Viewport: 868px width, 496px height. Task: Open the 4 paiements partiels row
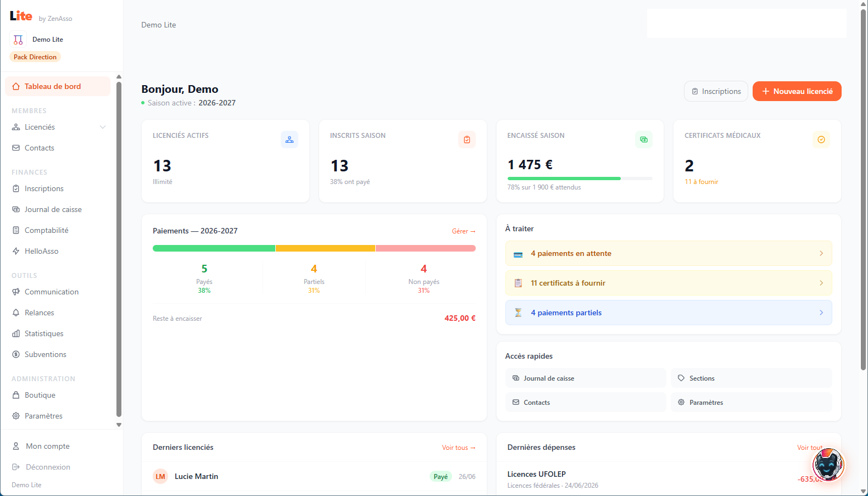click(x=669, y=313)
